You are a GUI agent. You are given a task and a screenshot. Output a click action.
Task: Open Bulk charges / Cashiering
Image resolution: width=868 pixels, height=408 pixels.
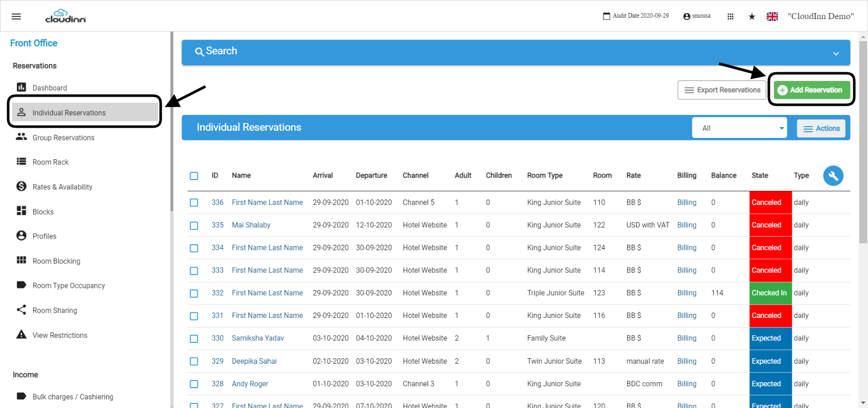tap(73, 396)
